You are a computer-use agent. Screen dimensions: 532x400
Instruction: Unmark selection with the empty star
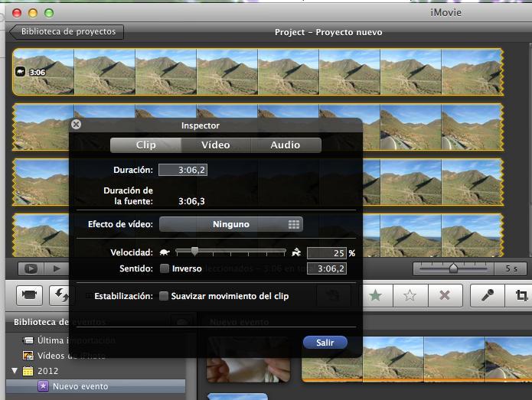pyautogui.click(x=410, y=295)
